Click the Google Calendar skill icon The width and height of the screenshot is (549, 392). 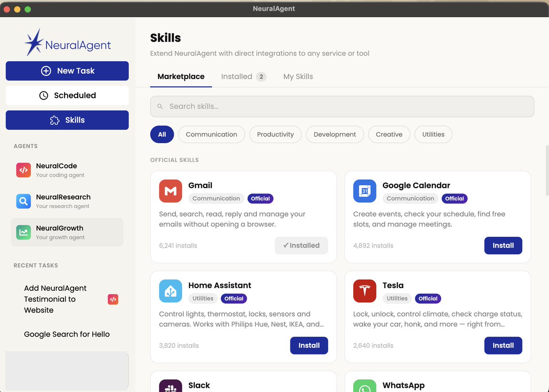(x=365, y=191)
